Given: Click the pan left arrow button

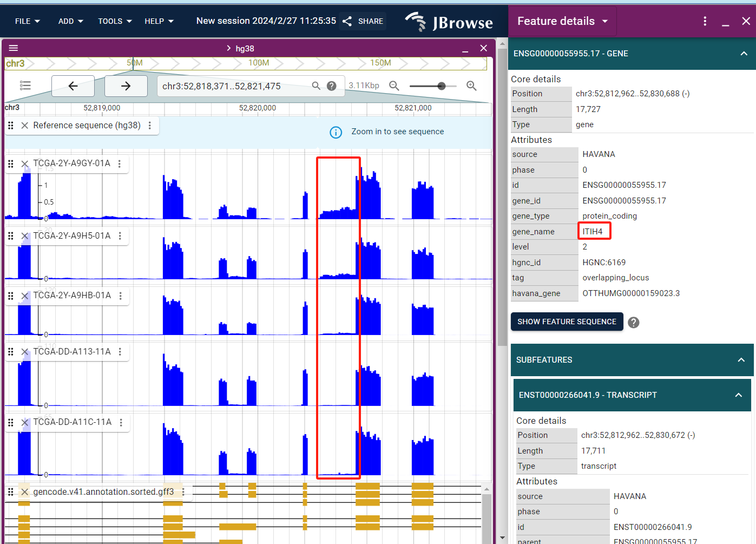Looking at the screenshot, I should tap(73, 86).
